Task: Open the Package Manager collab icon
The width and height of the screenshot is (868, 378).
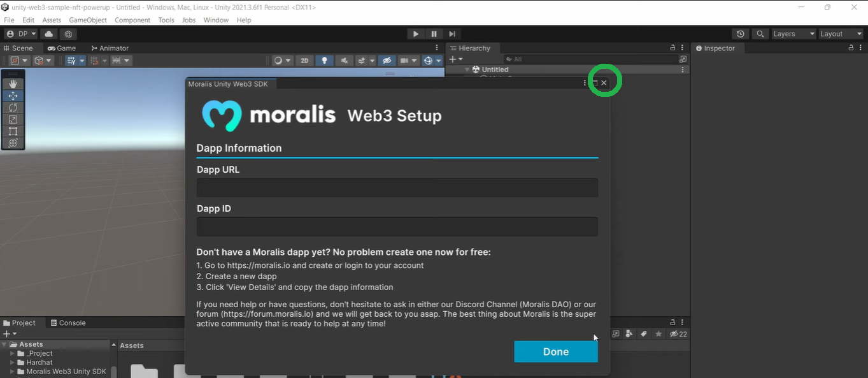Action: [x=68, y=34]
